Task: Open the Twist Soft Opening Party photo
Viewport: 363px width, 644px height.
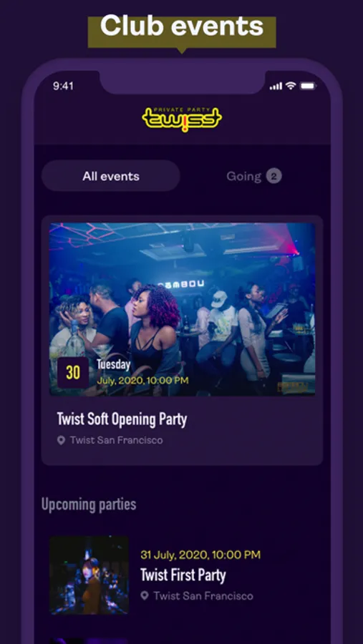Action: click(x=182, y=310)
